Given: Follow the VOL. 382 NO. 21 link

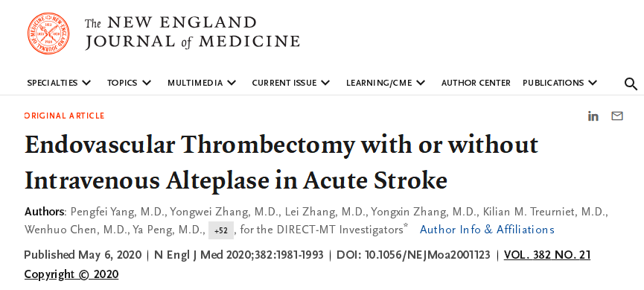Looking at the screenshot, I should [547, 255].
